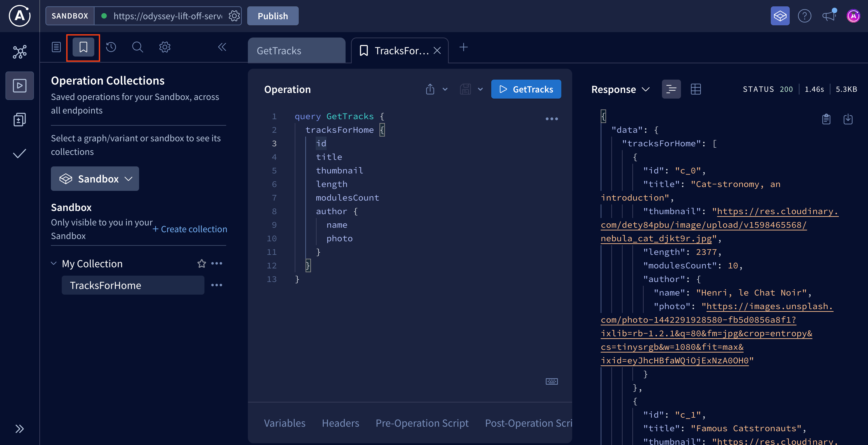
Task: Copy the response to clipboard
Action: coord(826,119)
